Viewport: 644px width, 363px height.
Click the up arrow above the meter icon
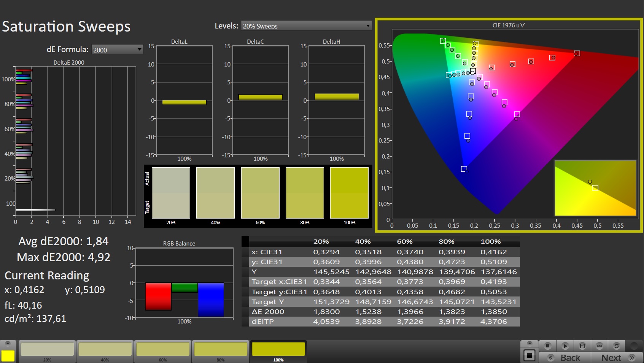(529, 343)
